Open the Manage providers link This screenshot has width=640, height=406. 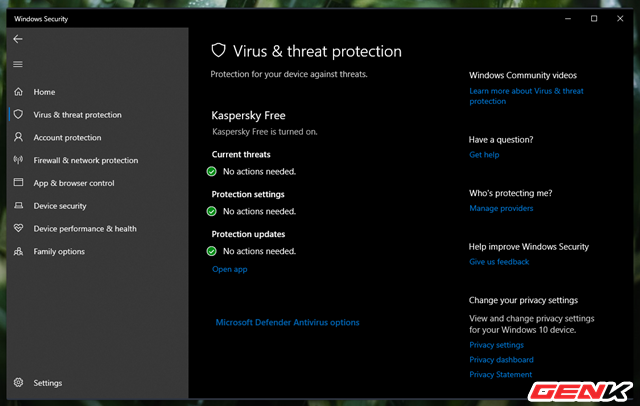501,208
